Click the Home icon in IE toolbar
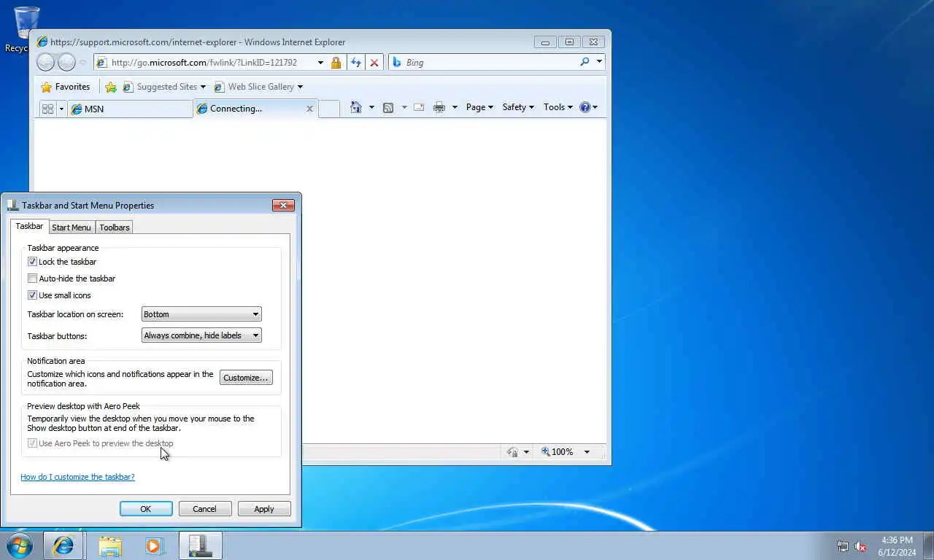The width and height of the screenshot is (934, 560). point(356,107)
